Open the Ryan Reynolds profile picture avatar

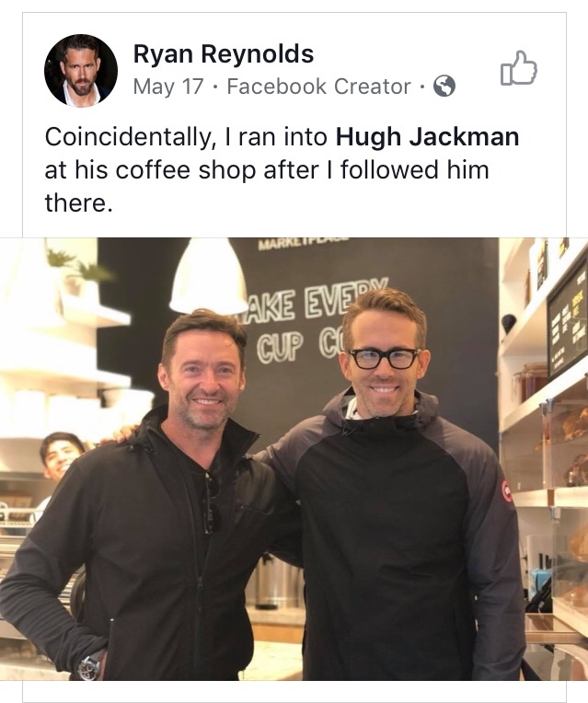(81, 70)
